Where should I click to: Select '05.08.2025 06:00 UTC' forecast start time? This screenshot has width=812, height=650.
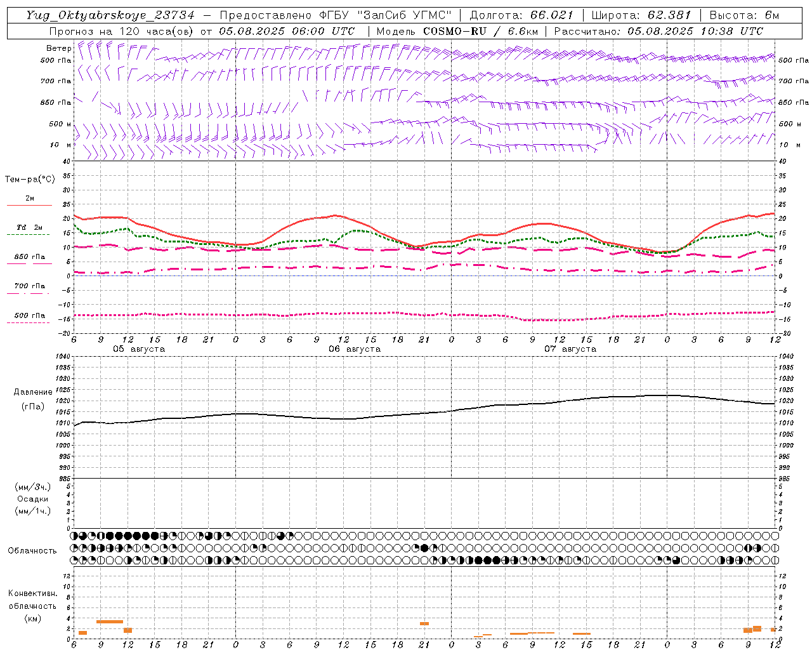287,31
